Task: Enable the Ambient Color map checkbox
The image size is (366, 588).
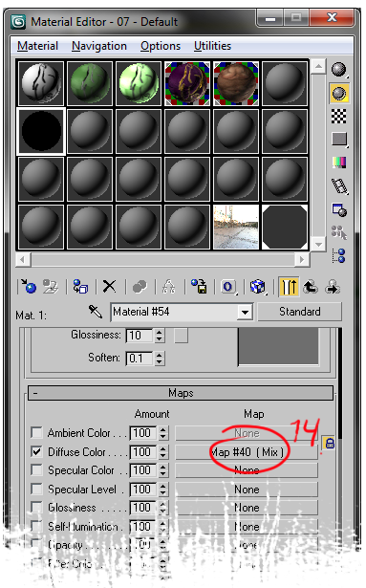Action: pos(36,432)
